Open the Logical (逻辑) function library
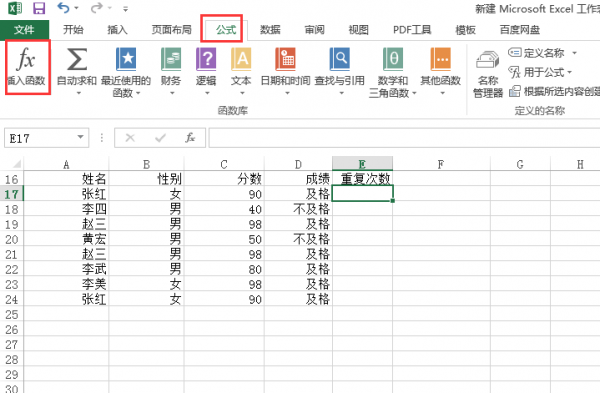This screenshot has height=393, width=600. coord(206,71)
